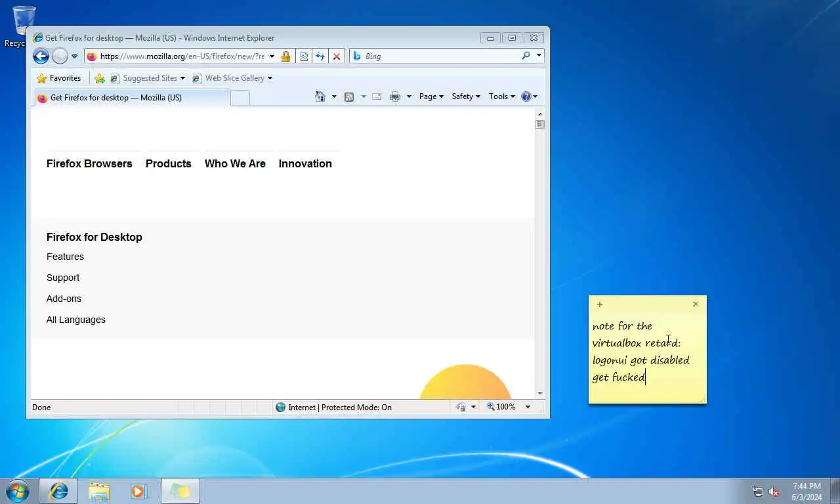Click the Sticky Notes taskbar icon

[180, 491]
